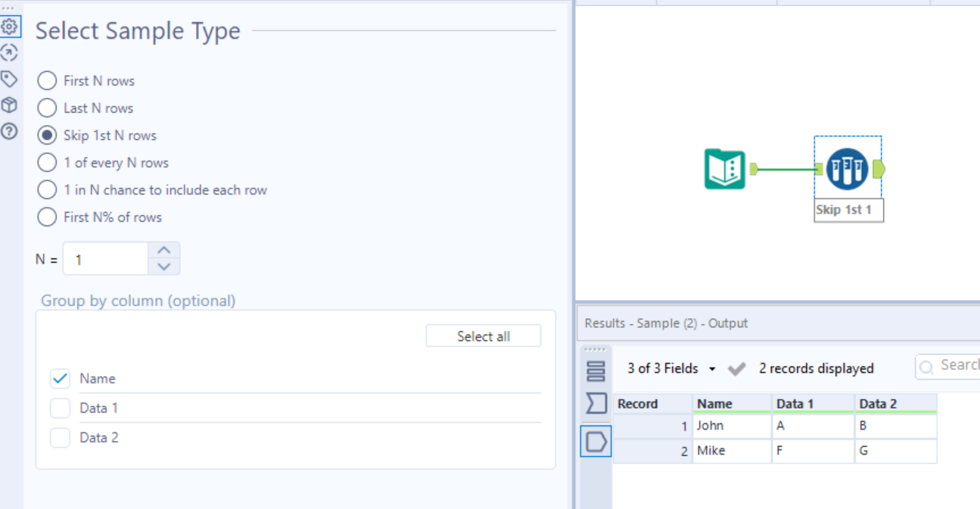The width and height of the screenshot is (980, 509).
Task: Select the Sample tool on the canvas
Action: coord(848,169)
